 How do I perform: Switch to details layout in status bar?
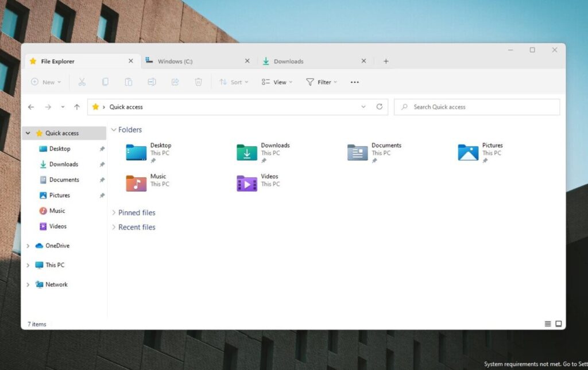coord(547,324)
